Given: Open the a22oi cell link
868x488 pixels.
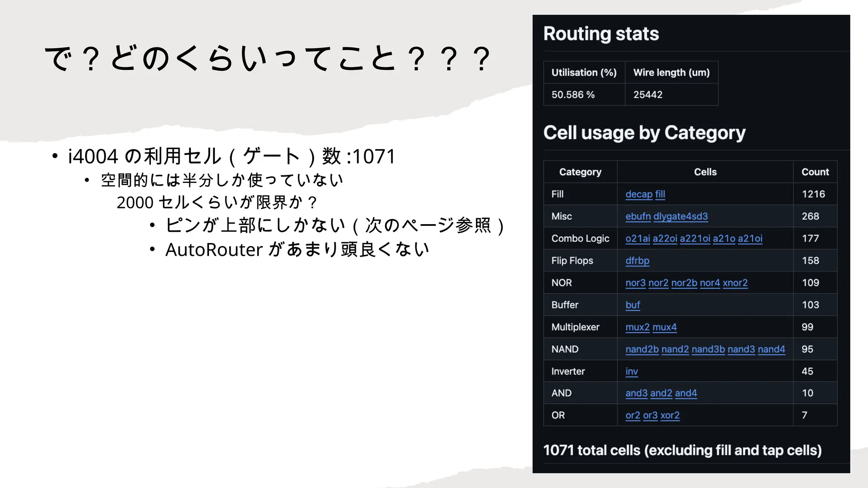Looking at the screenshot, I should click(665, 238).
